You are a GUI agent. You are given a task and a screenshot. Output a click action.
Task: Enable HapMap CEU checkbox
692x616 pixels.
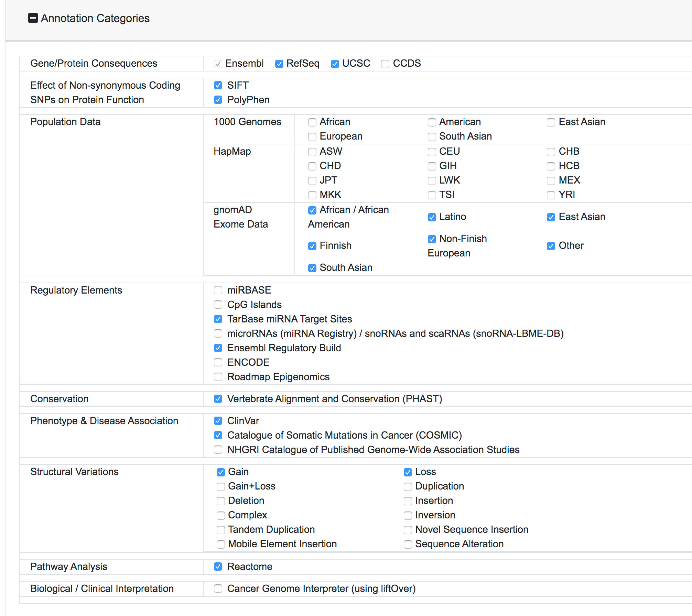pos(432,152)
